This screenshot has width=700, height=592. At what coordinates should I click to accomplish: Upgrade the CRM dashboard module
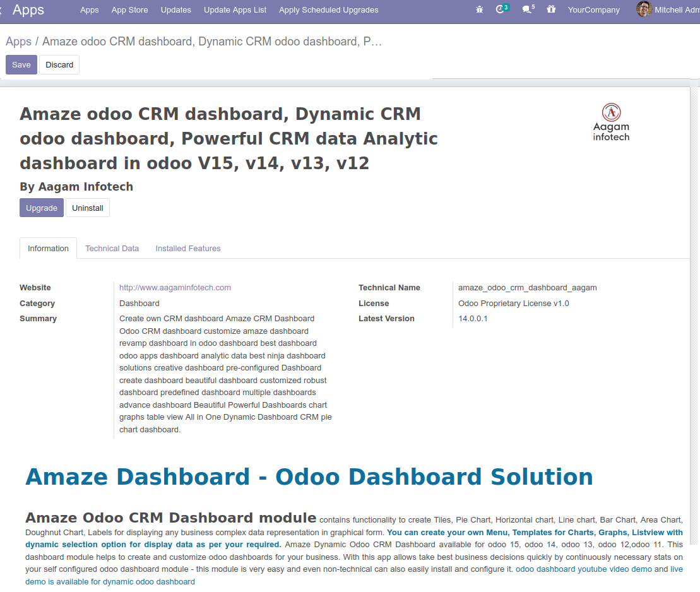[42, 208]
